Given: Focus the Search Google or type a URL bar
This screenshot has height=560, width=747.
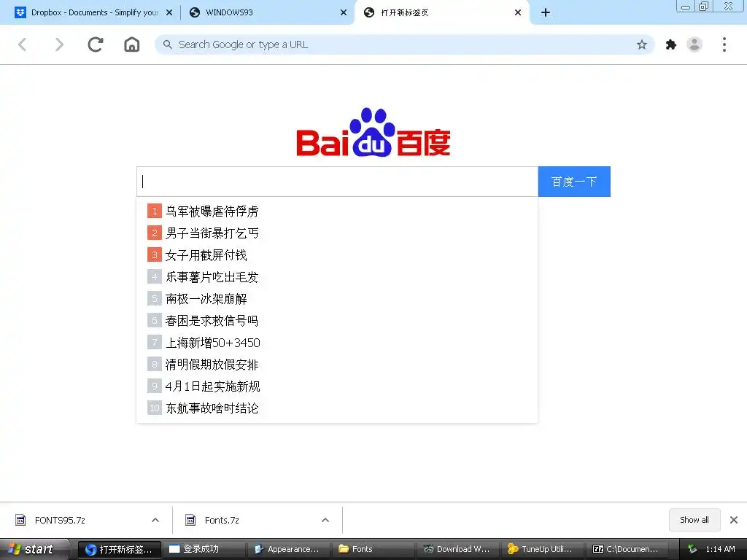Looking at the screenshot, I should 405,44.
